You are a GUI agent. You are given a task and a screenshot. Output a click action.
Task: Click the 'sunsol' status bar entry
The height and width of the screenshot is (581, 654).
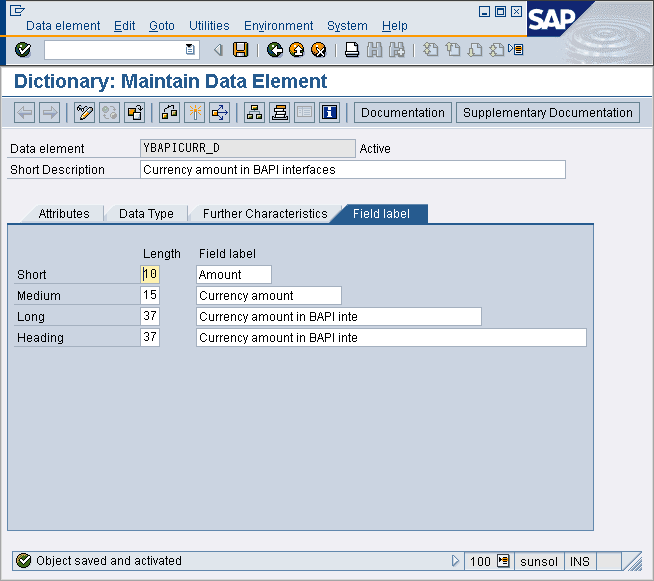[539, 561]
